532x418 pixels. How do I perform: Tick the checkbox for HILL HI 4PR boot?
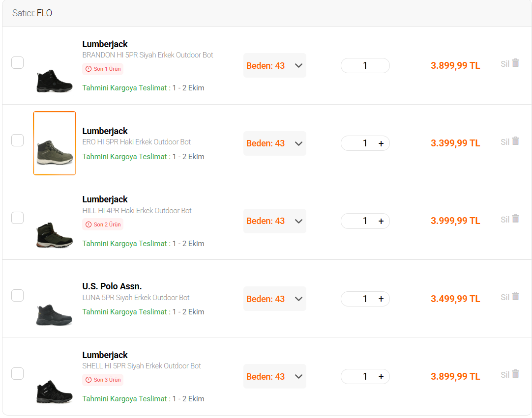tap(17, 218)
